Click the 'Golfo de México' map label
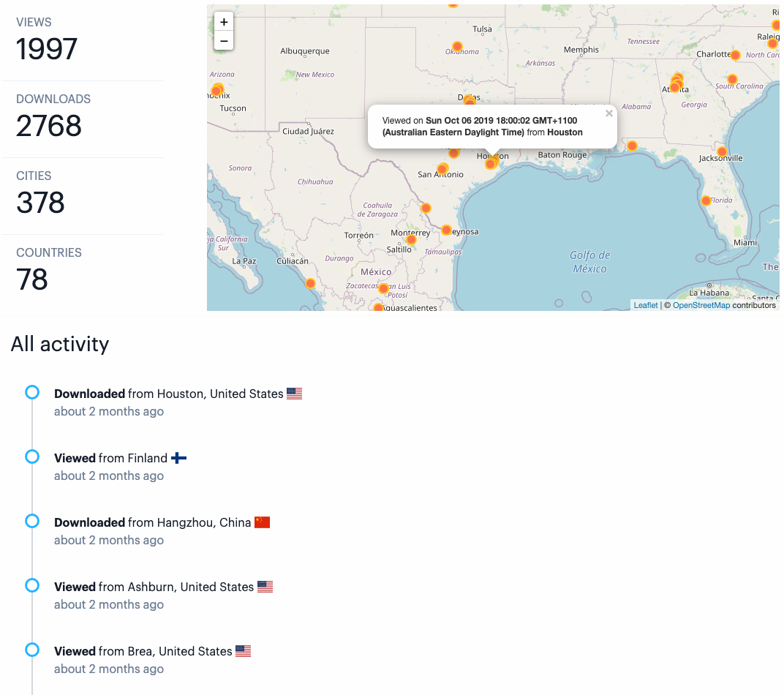The image size is (784, 695). click(x=590, y=262)
